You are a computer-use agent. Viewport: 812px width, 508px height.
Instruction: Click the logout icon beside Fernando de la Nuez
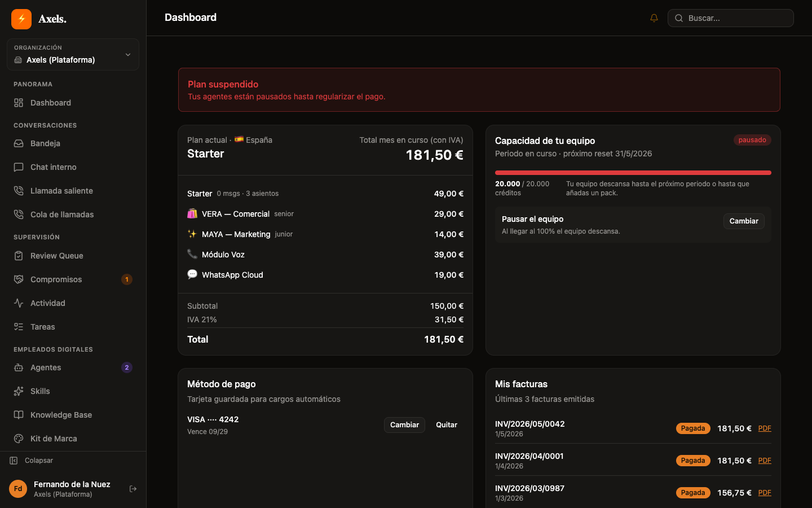point(133,489)
